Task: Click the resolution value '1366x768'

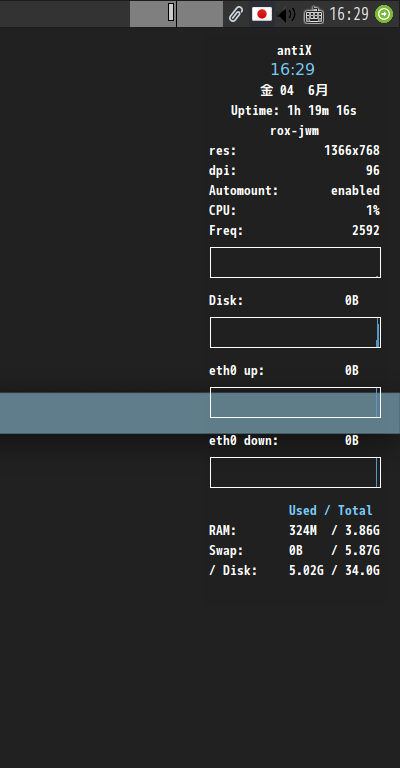Action: click(x=352, y=150)
